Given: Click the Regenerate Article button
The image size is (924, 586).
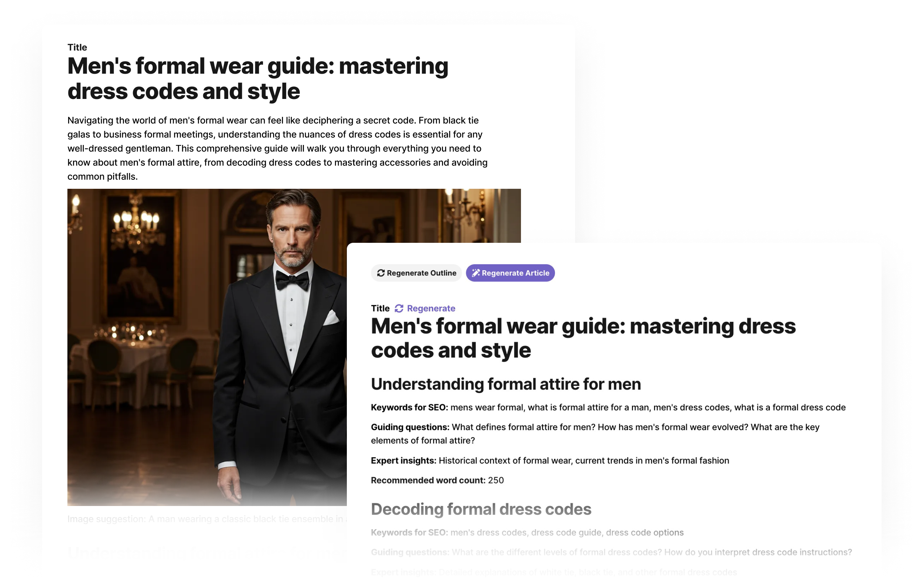Looking at the screenshot, I should [x=510, y=273].
